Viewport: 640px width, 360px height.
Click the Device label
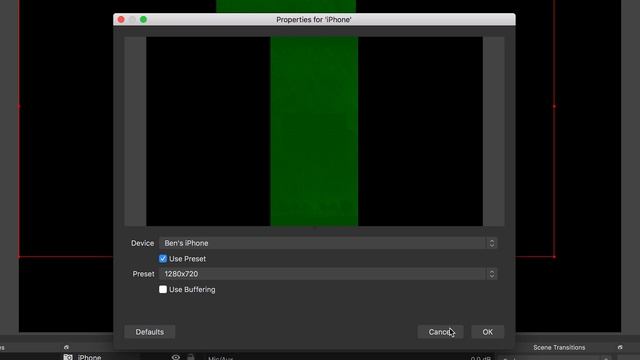click(x=142, y=243)
